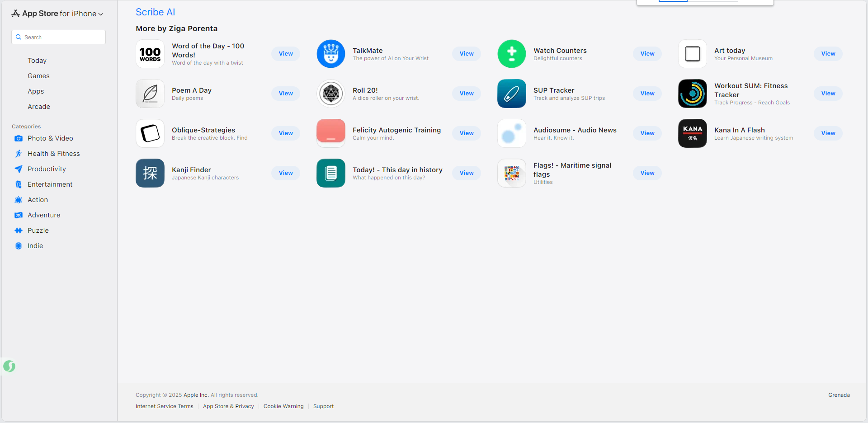Open the Arcade section

[x=39, y=107]
